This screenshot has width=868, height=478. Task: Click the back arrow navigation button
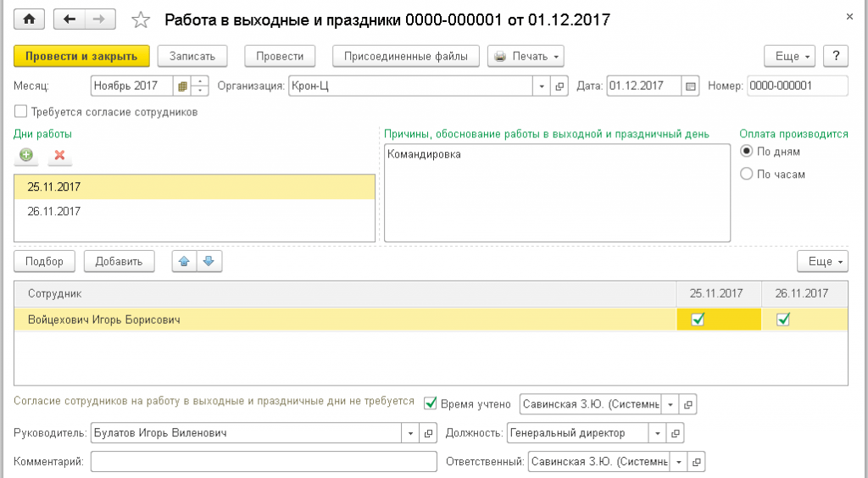click(70, 19)
